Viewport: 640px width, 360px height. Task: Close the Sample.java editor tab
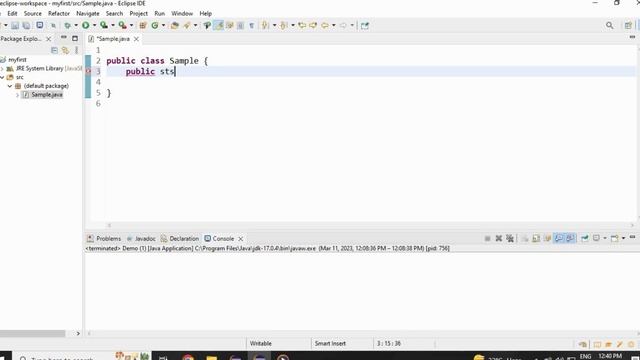[x=136, y=39]
